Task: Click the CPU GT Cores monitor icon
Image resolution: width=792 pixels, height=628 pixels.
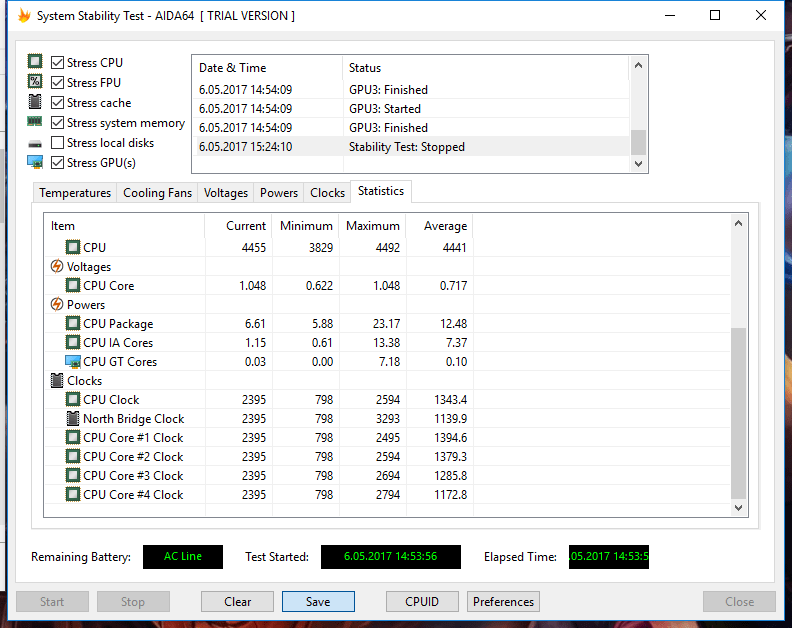Action: pos(73,362)
